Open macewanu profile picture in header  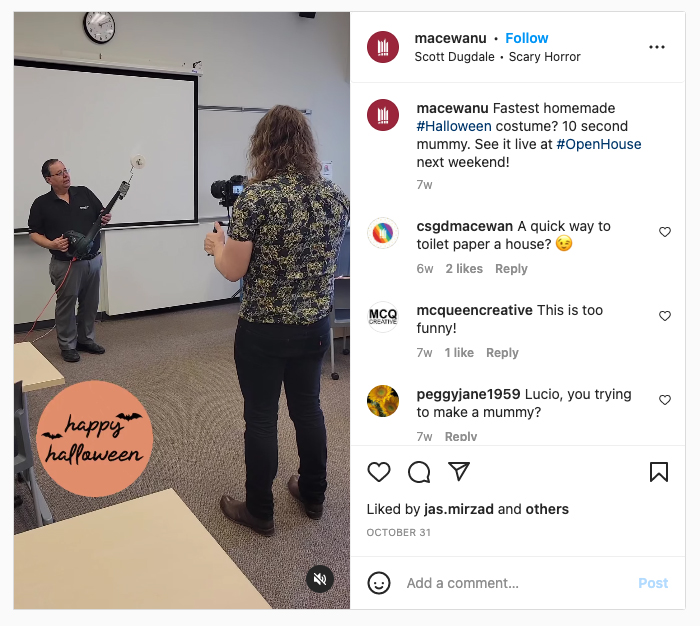383,47
